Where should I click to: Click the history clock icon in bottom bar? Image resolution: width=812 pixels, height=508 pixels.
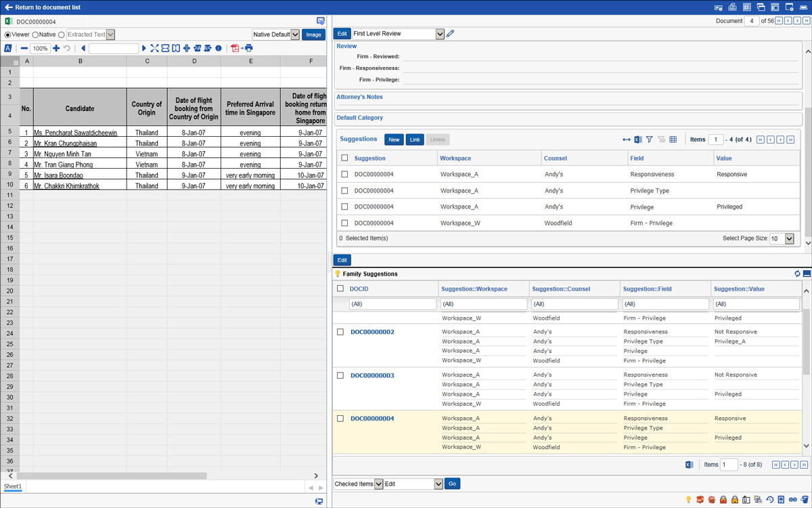click(769, 500)
